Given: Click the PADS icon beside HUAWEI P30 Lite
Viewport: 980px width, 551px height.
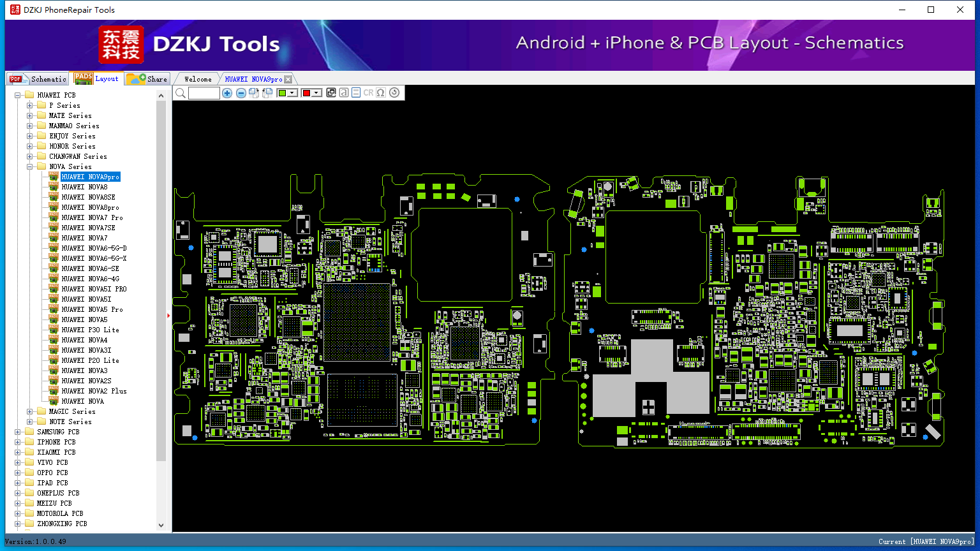Looking at the screenshot, I should tap(54, 330).
